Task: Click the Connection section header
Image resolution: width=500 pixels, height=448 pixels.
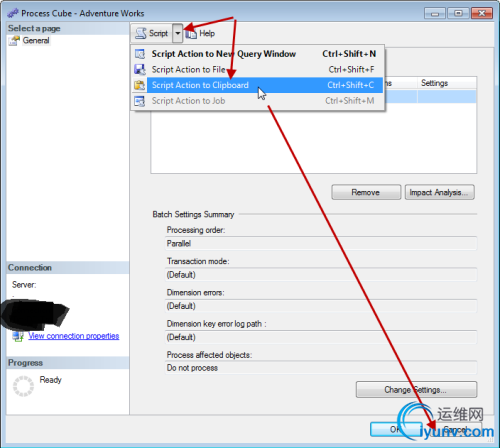Action: coord(30,268)
